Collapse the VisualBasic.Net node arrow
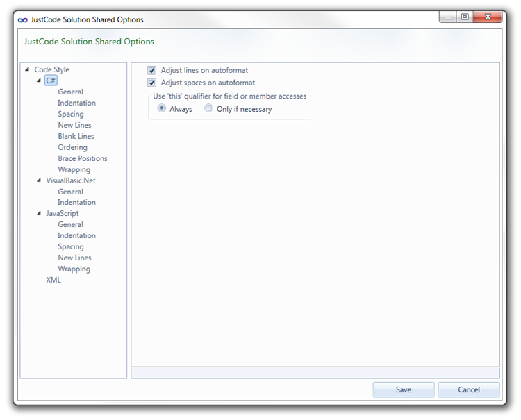The width and height of the screenshot is (521, 420). pyautogui.click(x=39, y=180)
